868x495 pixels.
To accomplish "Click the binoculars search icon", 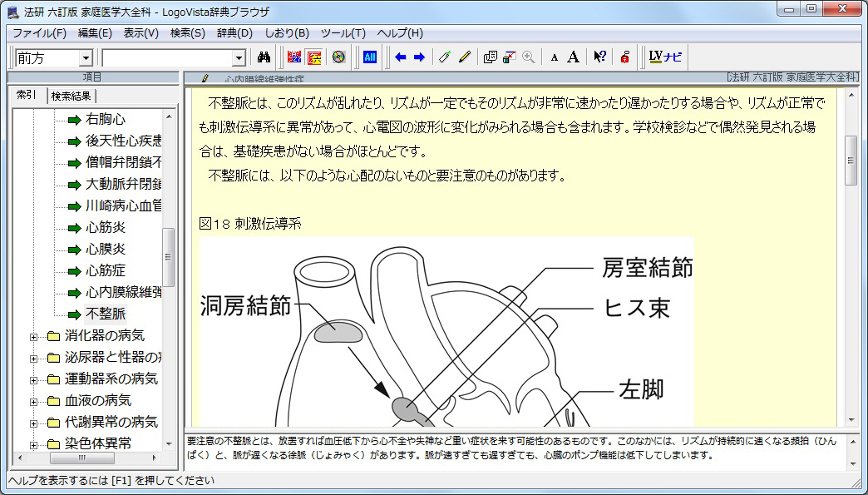I will point(265,57).
